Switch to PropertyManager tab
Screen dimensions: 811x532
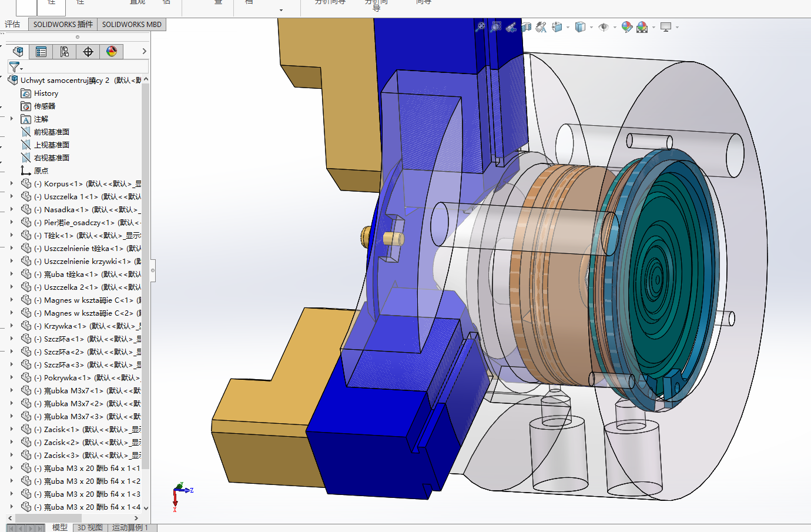(x=41, y=52)
